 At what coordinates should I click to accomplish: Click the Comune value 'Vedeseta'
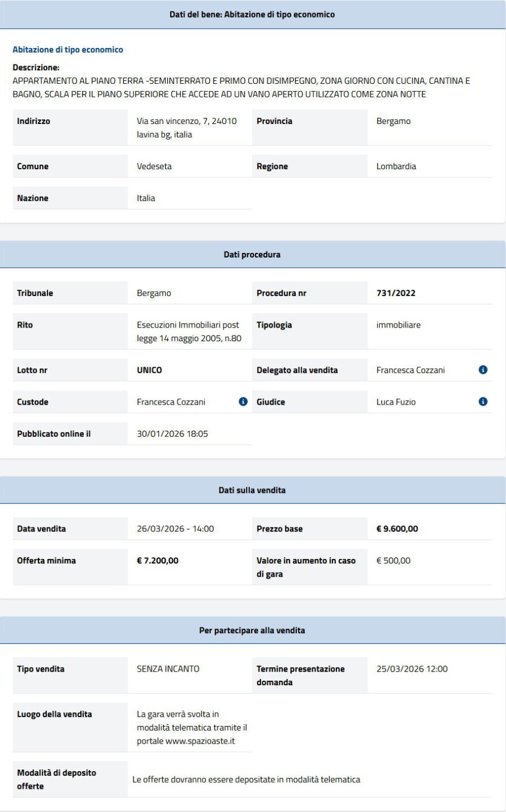click(x=154, y=166)
